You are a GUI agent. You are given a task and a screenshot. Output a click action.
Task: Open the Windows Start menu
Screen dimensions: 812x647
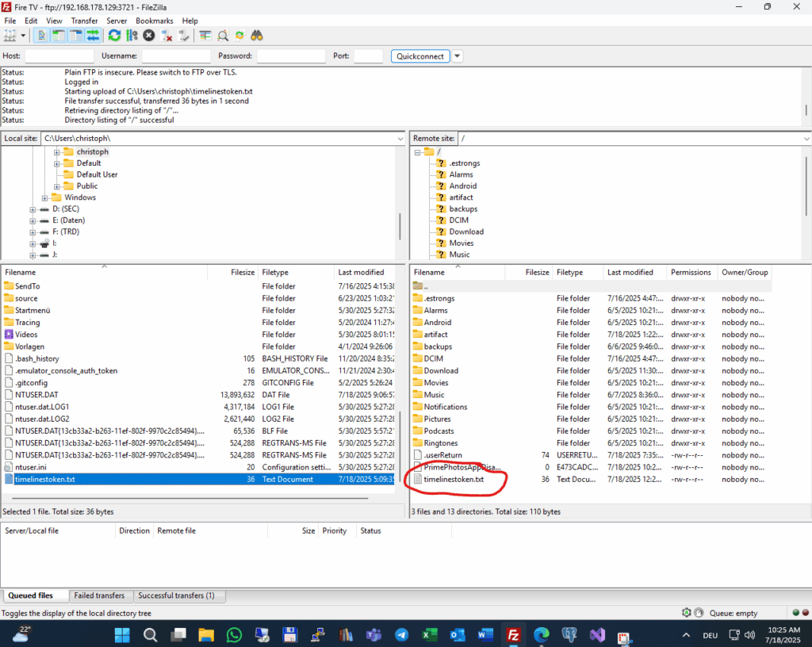coord(122,634)
